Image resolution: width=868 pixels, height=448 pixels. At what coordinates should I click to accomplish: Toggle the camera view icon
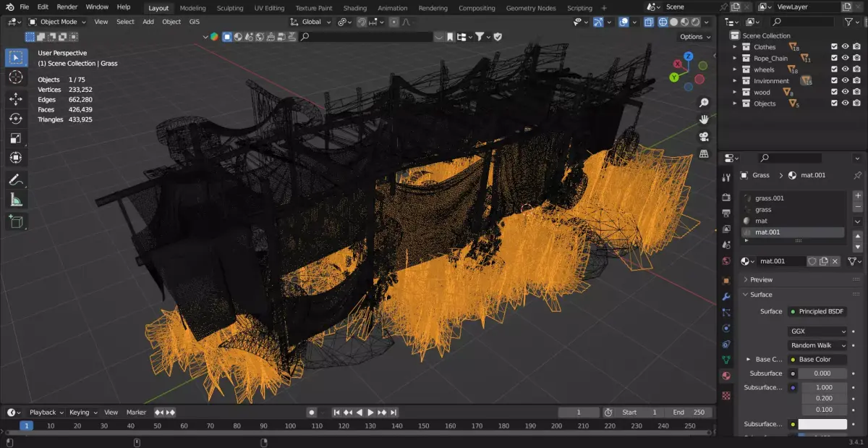704,137
